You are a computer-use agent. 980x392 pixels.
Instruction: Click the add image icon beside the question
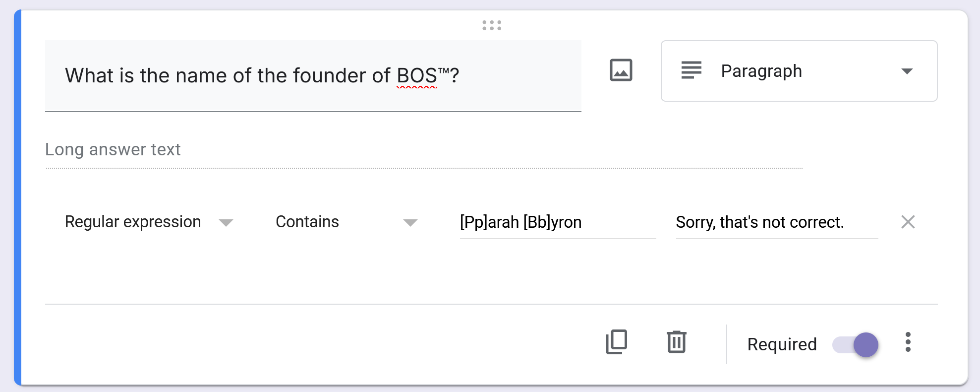click(x=621, y=70)
